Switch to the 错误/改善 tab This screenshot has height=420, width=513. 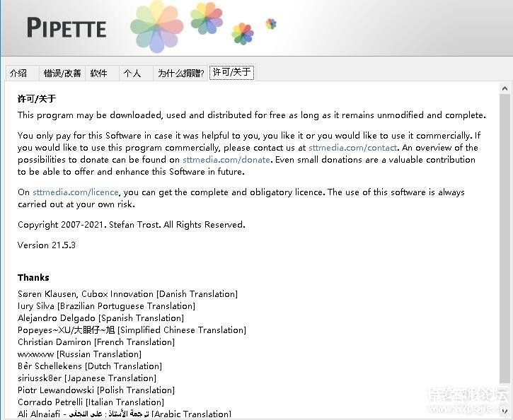click(x=62, y=74)
